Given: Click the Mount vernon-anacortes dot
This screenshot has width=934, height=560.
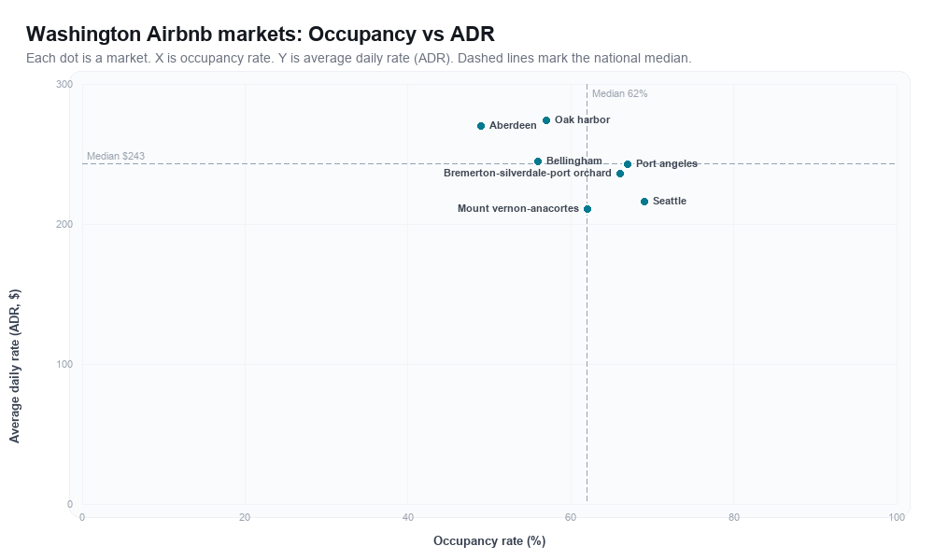Looking at the screenshot, I should [x=587, y=209].
